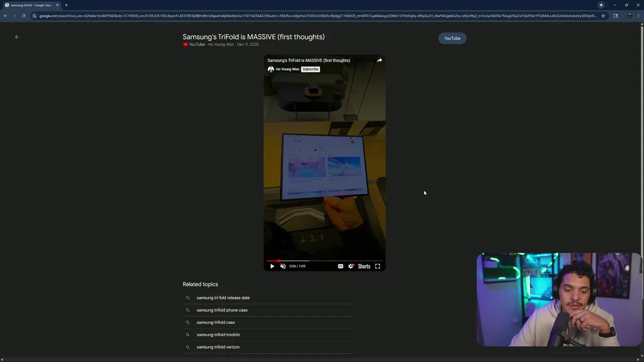The image size is (644, 362).
Task: Close the samsung trifold tab
Action: click(x=57, y=5)
